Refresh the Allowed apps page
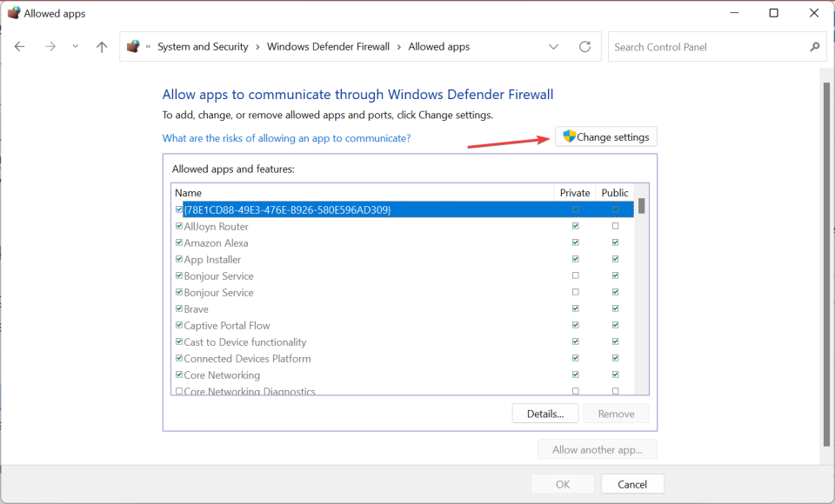 [x=584, y=47]
